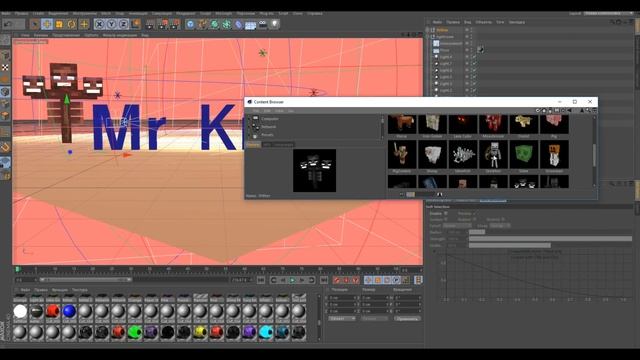The height and width of the screenshot is (360, 640).
Task: Expand the Computer node in Content Browser
Action: pyautogui.click(x=249, y=119)
